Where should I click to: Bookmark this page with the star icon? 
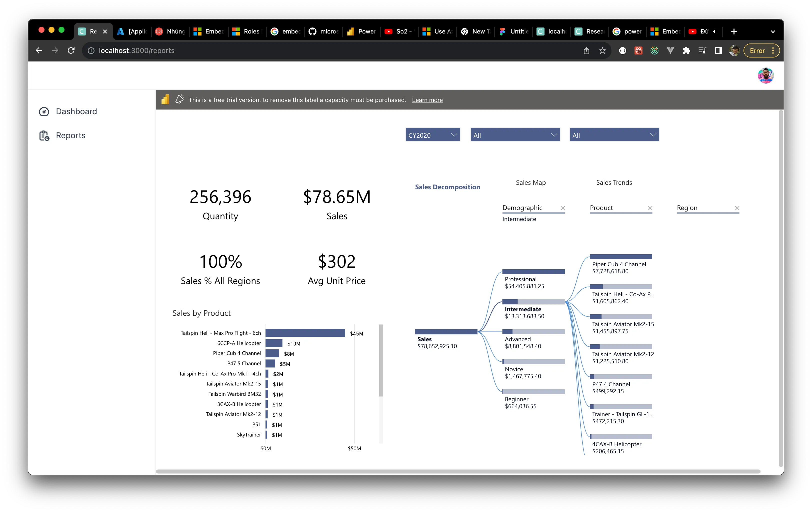[602, 50]
